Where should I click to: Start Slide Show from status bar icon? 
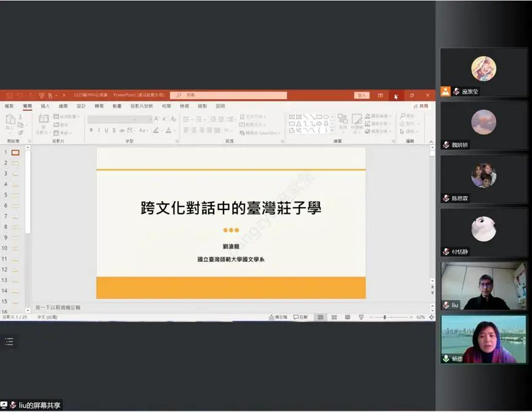pos(361,317)
